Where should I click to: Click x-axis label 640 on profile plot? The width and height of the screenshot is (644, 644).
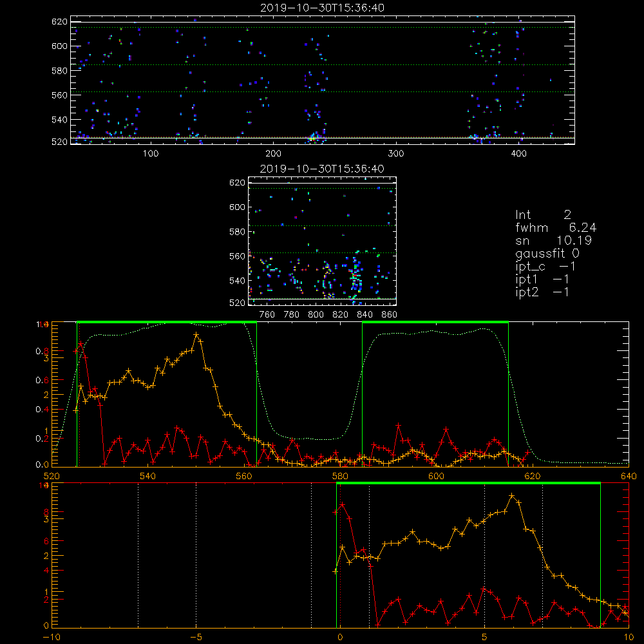point(629,476)
